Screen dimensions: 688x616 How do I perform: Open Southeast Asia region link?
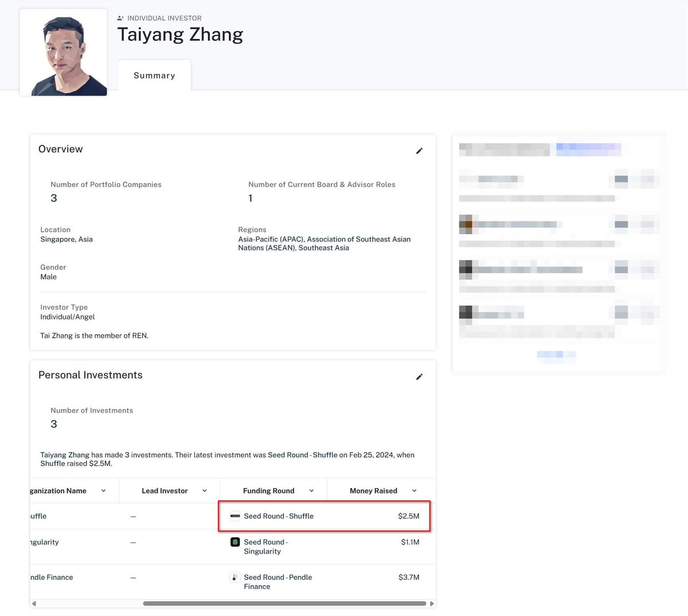[x=324, y=248]
